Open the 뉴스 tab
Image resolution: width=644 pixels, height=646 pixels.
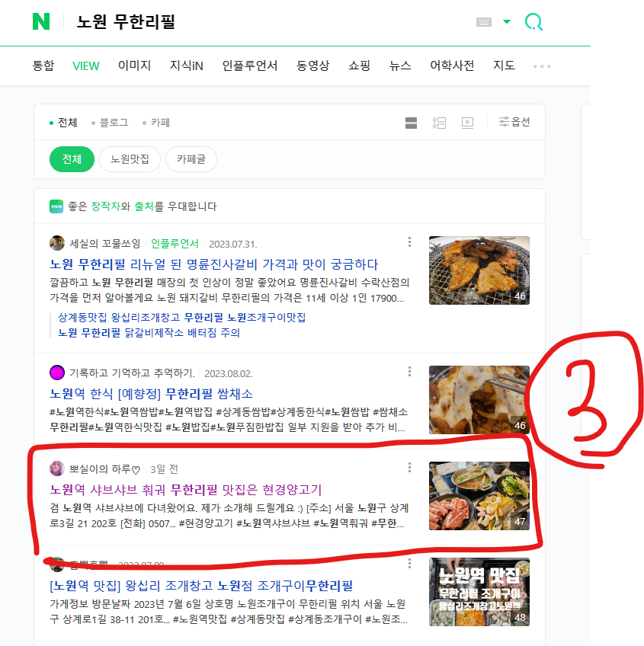pyautogui.click(x=400, y=66)
